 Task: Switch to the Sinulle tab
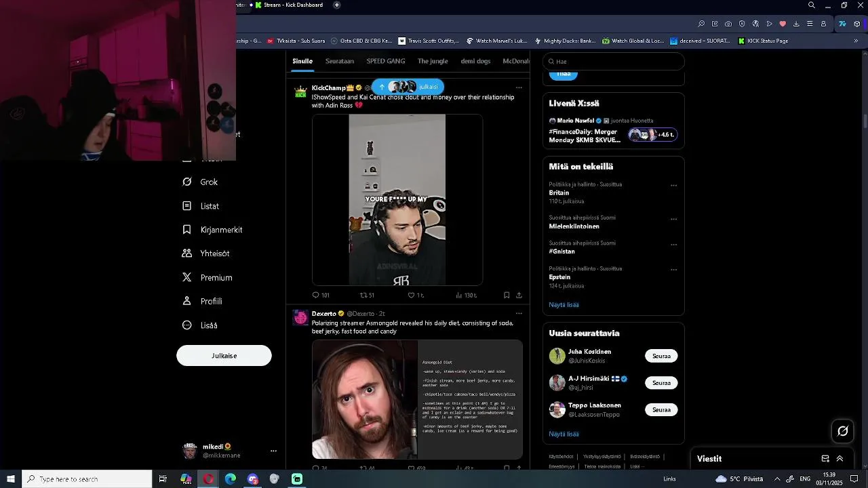click(302, 61)
